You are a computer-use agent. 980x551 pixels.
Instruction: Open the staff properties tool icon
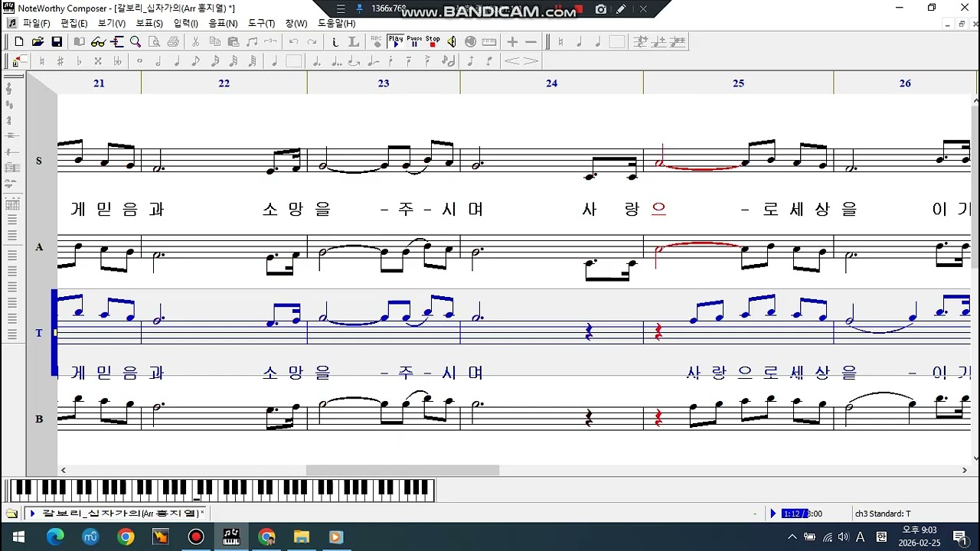pyautogui.click(x=116, y=42)
